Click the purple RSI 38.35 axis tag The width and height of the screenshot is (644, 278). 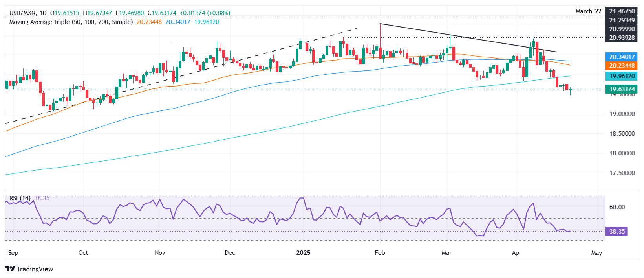click(616, 232)
